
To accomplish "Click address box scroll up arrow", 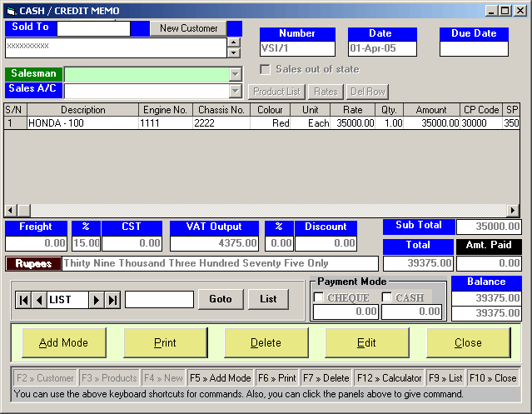I will pyautogui.click(x=234, y=42).
